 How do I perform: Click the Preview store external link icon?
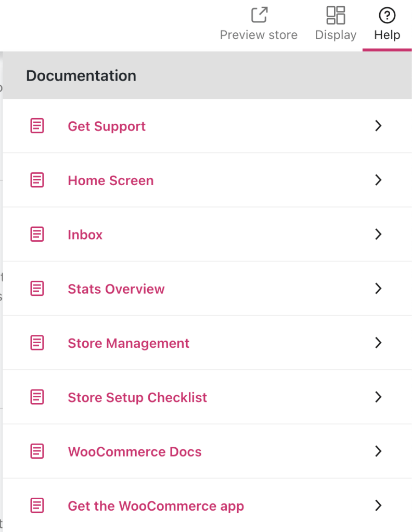[259, 15]
